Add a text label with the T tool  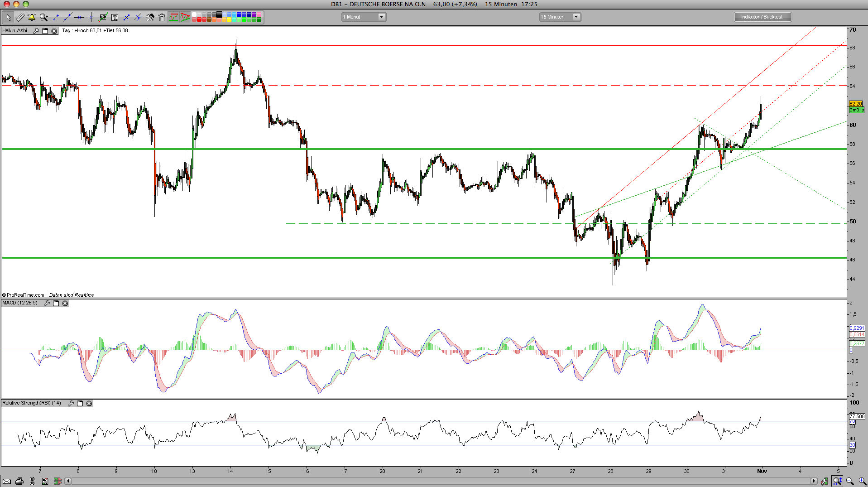[115, 17]
